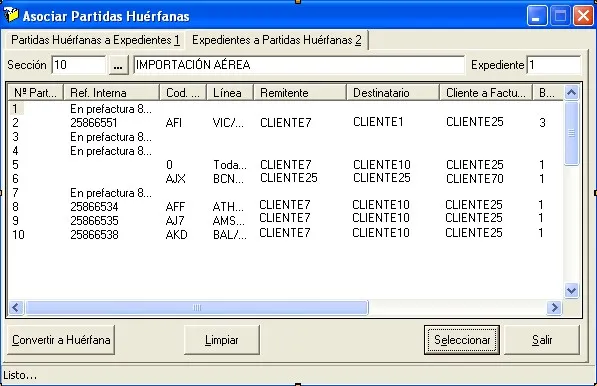The width and height of the screenshot is (597, 386).
Task: Open the Sección lookup ellipsis button
Action: pos(118,65)
